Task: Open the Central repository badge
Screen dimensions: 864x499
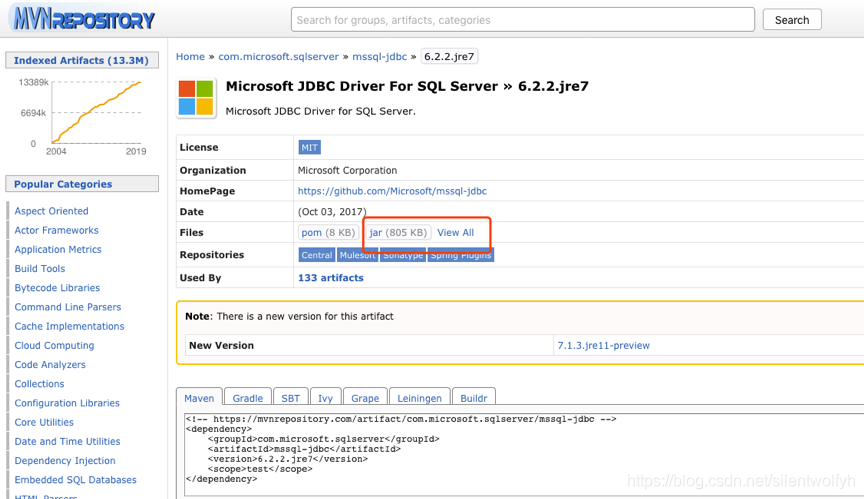Action: [x=317, y=255]
